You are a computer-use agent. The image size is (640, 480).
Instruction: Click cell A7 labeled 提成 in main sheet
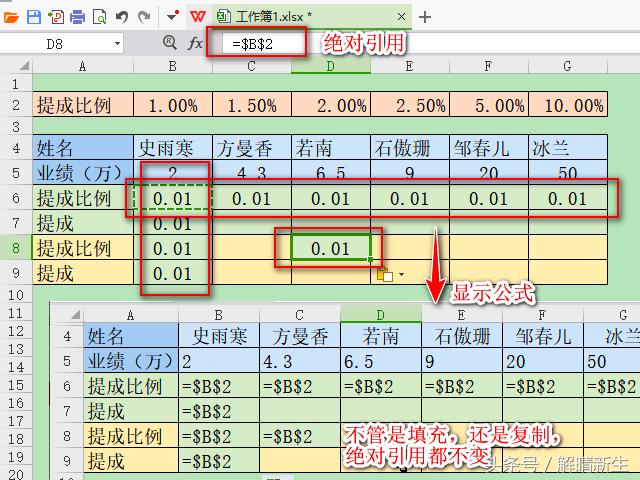pyautogui.click(x=83, y=223)
